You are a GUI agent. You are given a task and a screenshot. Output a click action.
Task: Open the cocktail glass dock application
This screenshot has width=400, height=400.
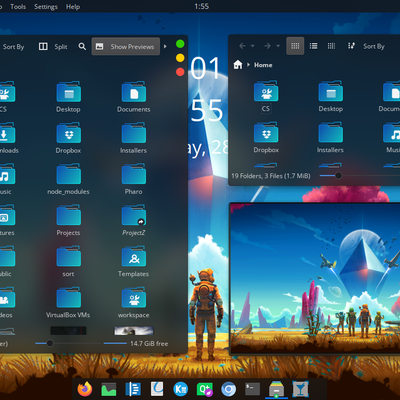[x=301, y=389]
